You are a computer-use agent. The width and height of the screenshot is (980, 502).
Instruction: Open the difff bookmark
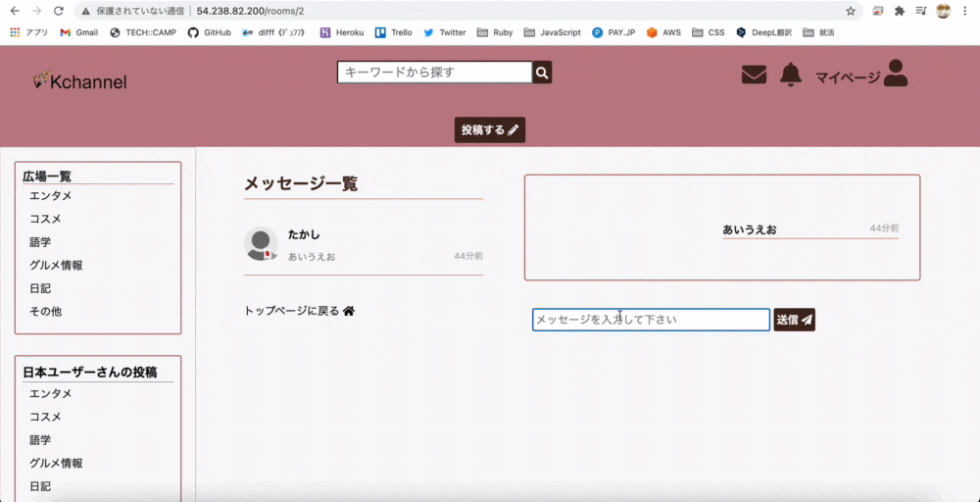pos(273,32)
